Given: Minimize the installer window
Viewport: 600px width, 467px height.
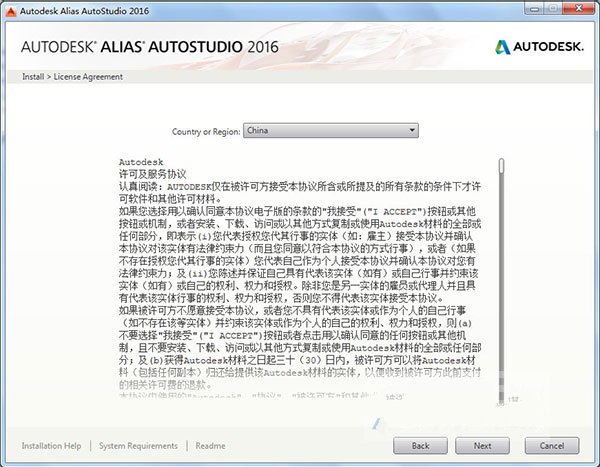Looking at the screenshot, I should click(534, 9).
